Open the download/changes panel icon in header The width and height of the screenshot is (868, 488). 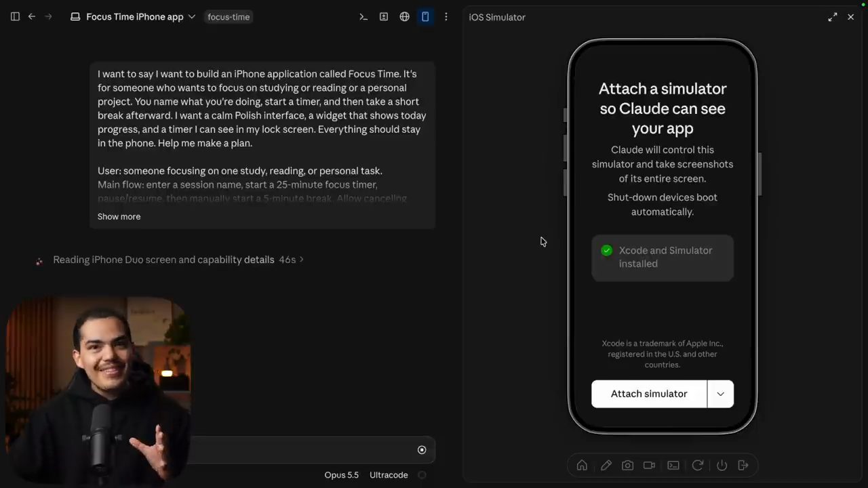pyautogui.click(x=384, y=17)
